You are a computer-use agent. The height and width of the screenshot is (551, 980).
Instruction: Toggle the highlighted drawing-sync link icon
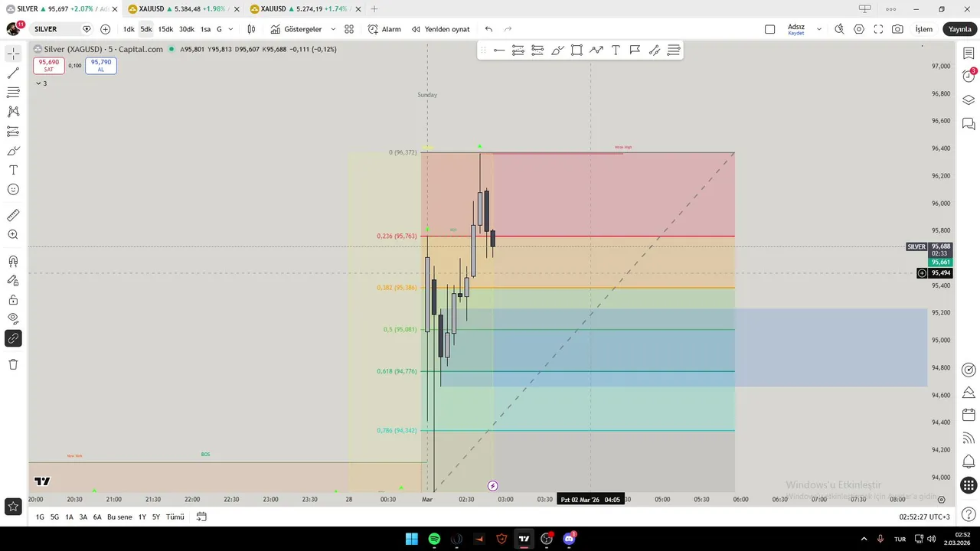13,338
